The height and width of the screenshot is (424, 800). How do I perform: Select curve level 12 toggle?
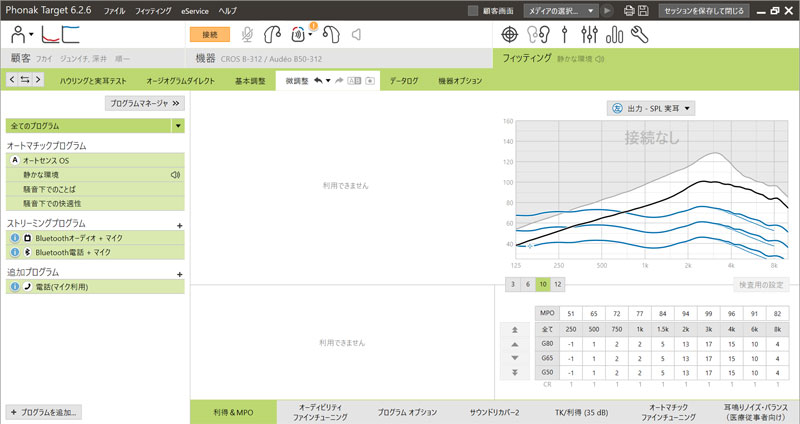(558, 284)
